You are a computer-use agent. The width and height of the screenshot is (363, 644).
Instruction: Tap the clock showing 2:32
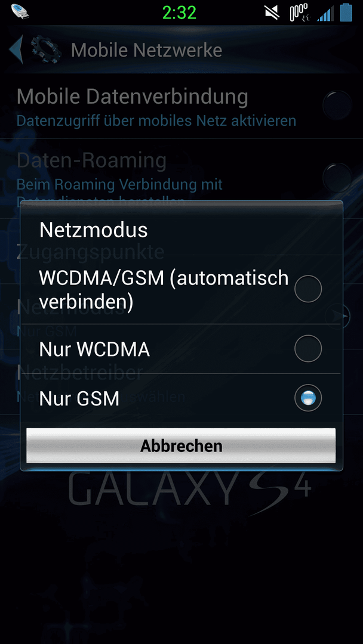[x=179, y=13]
